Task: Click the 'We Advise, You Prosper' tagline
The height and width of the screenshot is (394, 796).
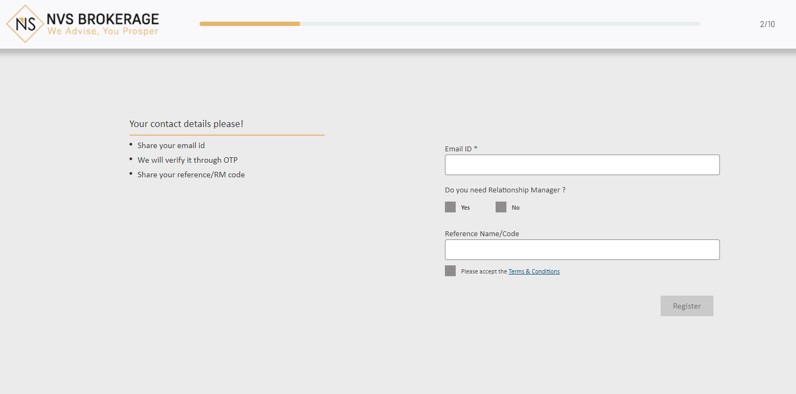Action: tap(103, 31)
